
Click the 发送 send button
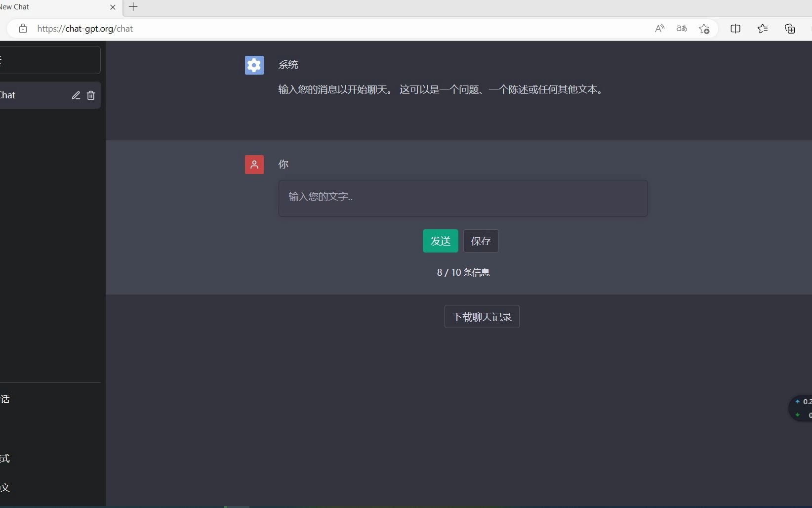[x=440, y=241]
